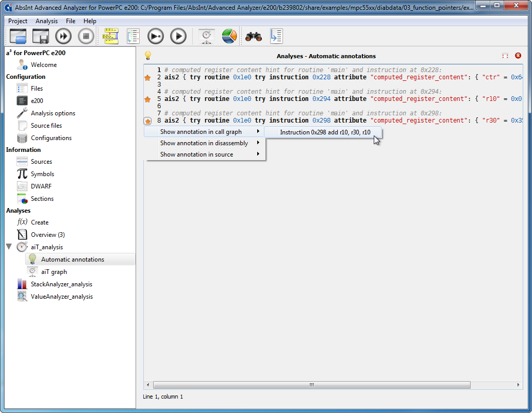Open the Analysis menu
Image resolution: width=532 pixels, height=413 pixels.
[46, 21]
